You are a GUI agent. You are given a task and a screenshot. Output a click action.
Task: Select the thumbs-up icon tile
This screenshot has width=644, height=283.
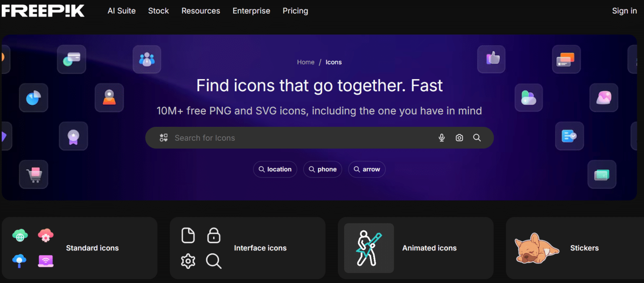[491, 59]
